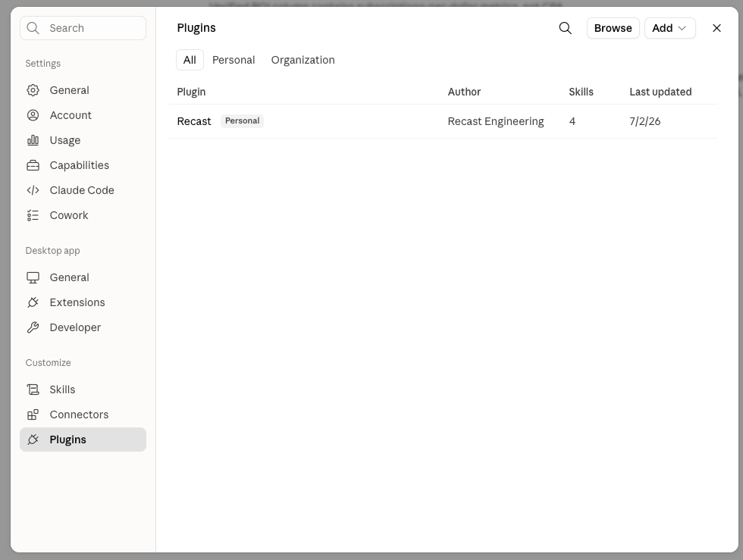Click the Recast Engineering author cell
This screenshot has width=743, height=560.
tap(496, 121)
